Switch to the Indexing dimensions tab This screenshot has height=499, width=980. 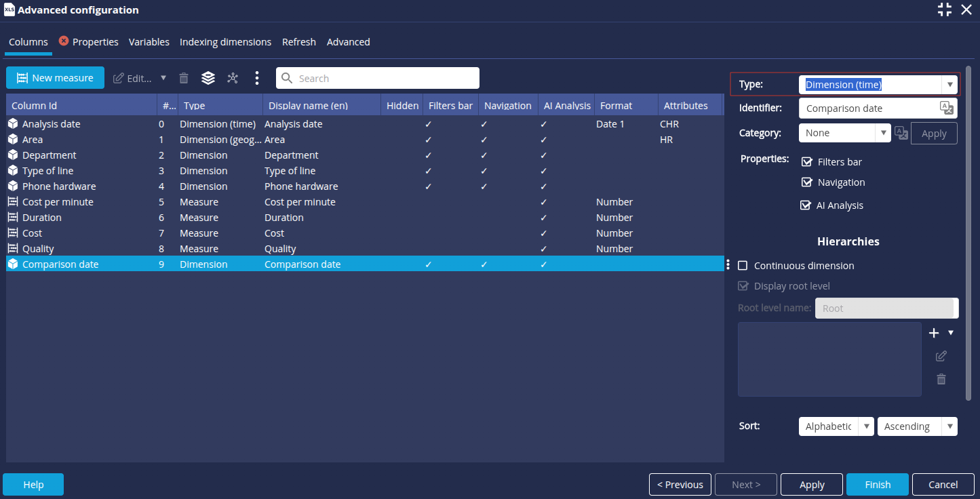tap(225, 42)
